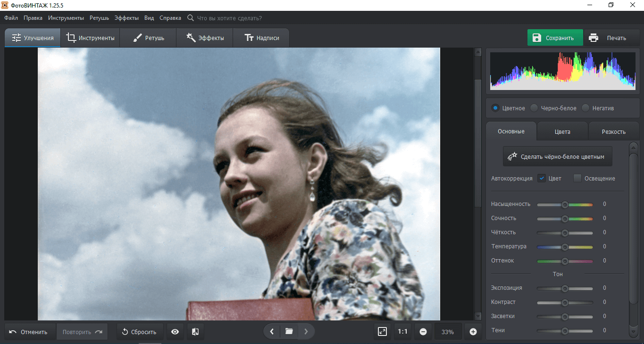Click the Насыщенность slider handle

[565, 205]
